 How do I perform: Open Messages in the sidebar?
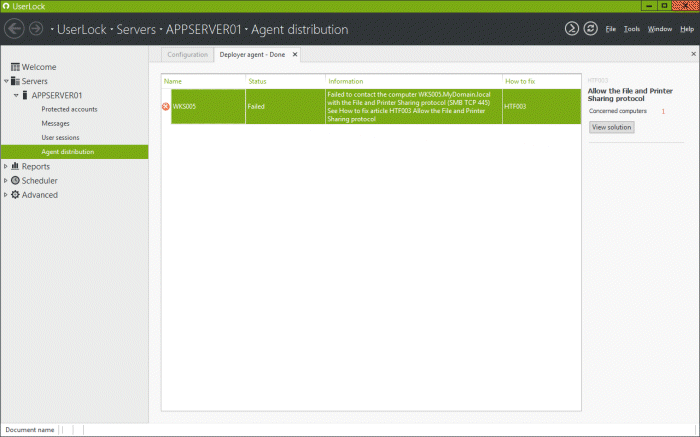coord(55,124)
